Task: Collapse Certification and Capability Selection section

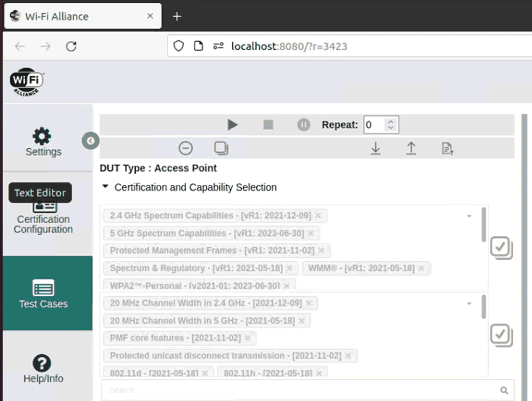Action: click(x=106, y=187)
